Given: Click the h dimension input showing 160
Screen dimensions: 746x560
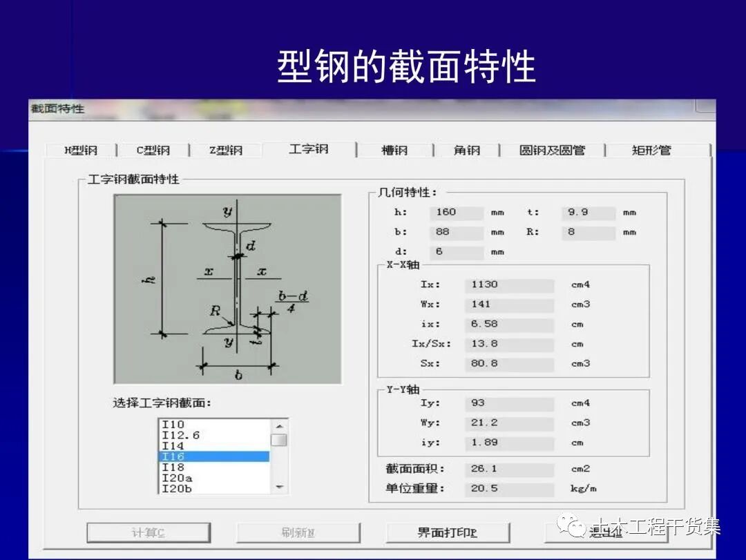Looking at the screenshot, I should (x=456, y=212).
